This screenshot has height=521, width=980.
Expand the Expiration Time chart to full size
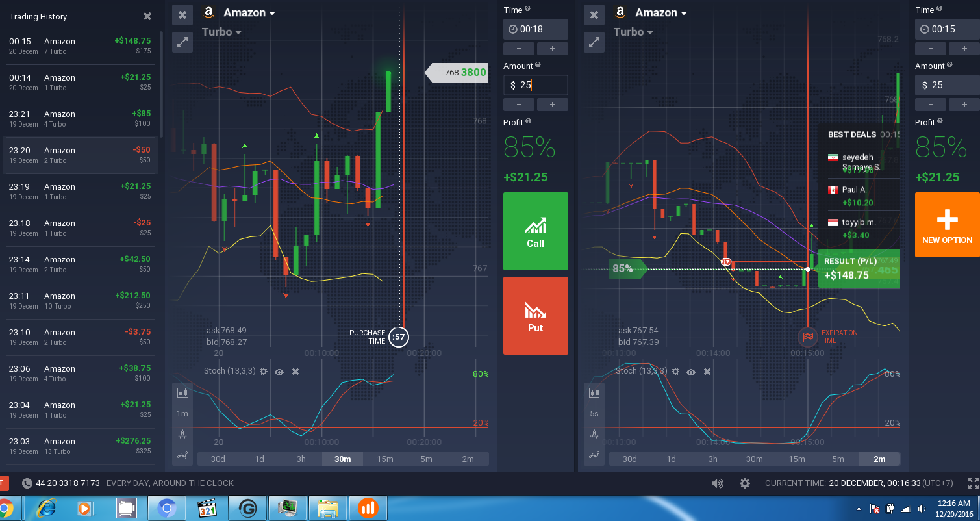[594, 42]
